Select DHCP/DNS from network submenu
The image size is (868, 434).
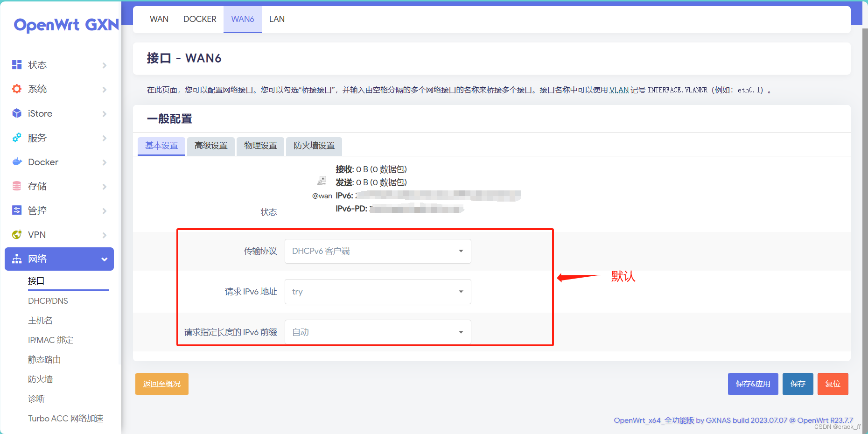tap(48, 301)
